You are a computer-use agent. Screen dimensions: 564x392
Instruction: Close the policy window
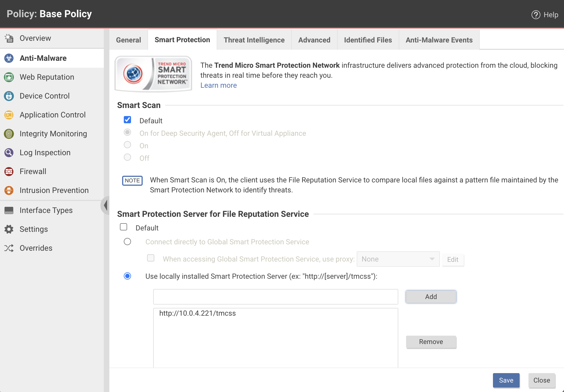pyautogui.click(x=542, y=380)
